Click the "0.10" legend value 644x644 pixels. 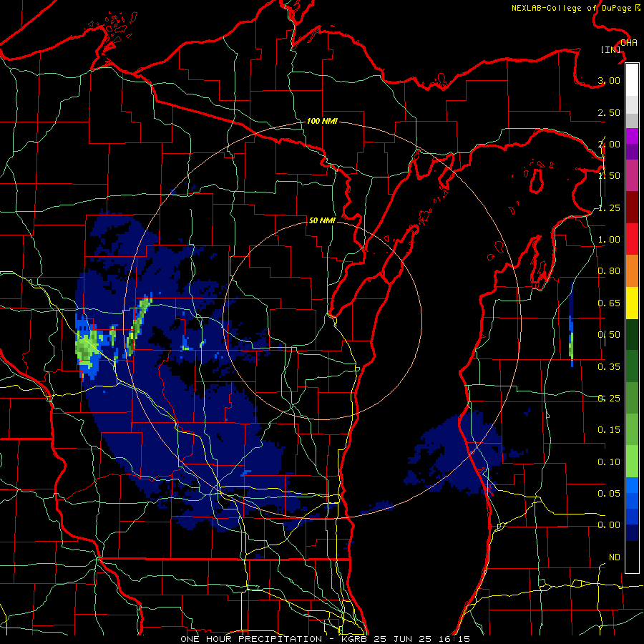pos(609,462)
